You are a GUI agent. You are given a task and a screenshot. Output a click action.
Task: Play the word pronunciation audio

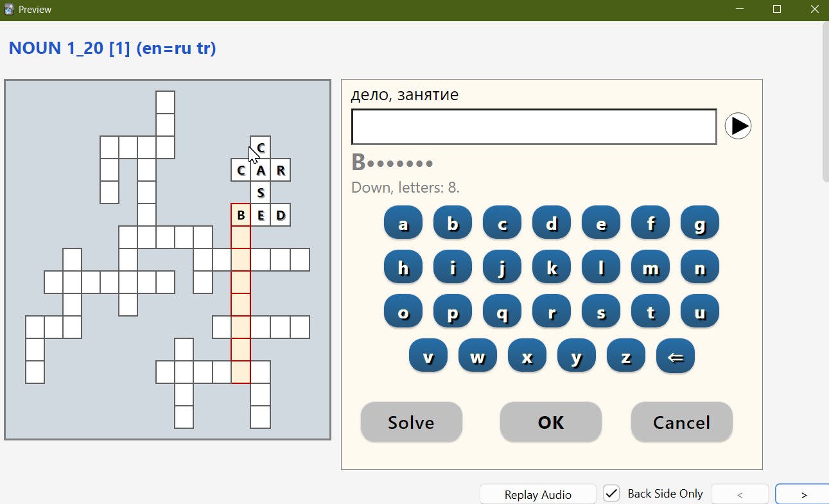[738, 126]
